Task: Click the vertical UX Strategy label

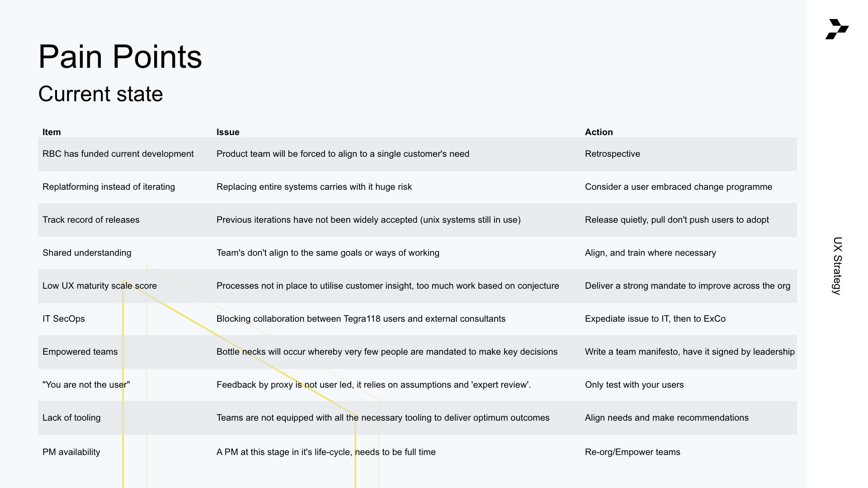Action: [x=837, y=266]
